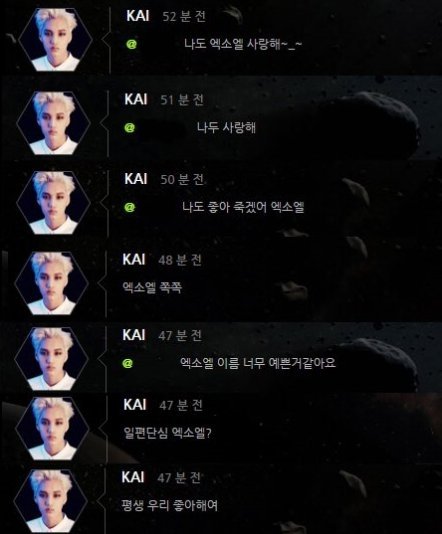
Task: Click the 51분 전 timestamp
Action: (x=182, y=100)
